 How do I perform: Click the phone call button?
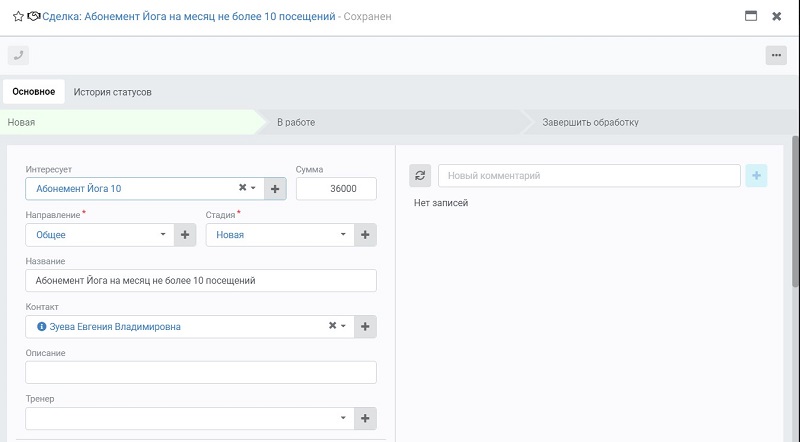point(18,55)
